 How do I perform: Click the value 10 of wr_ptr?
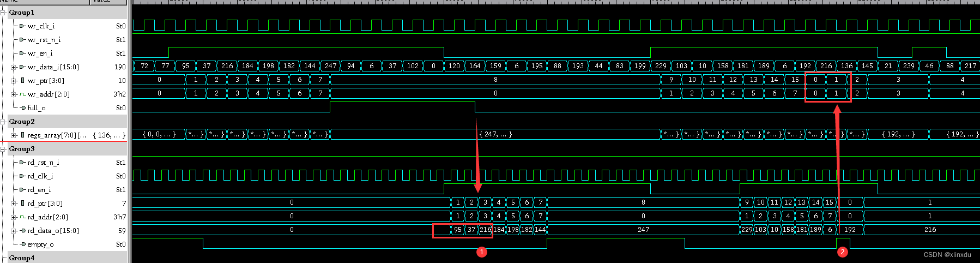pyautogui.click(x=122, y=80)
